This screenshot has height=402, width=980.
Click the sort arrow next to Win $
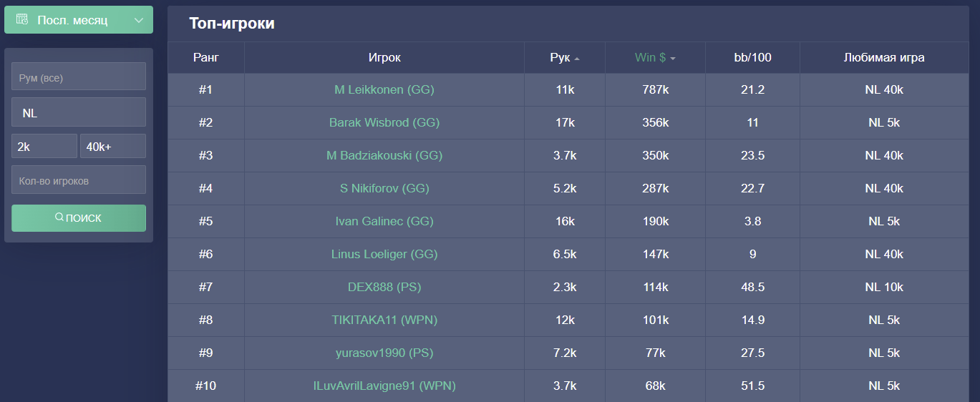tap(673, 59)
